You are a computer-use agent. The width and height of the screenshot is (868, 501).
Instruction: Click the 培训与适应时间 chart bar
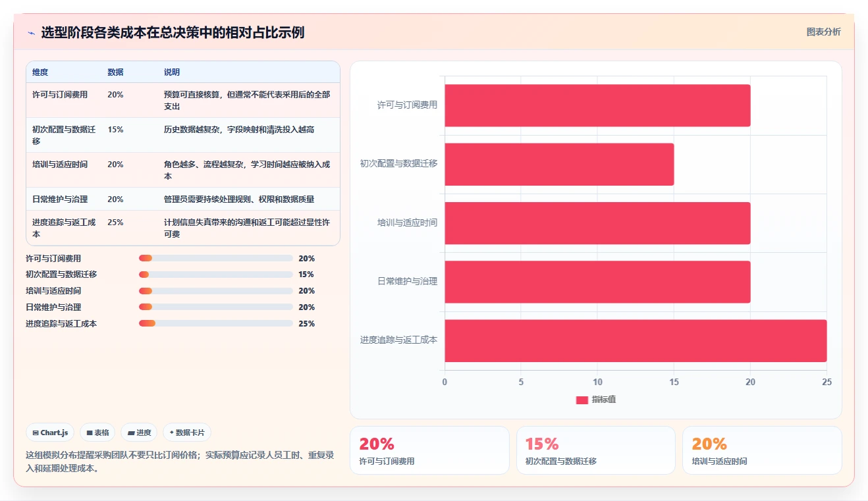tap(597, 223)
